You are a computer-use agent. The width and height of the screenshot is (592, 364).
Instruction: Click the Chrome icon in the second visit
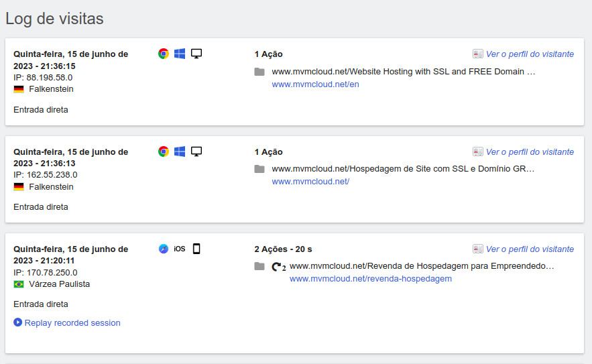coord(164,151)
